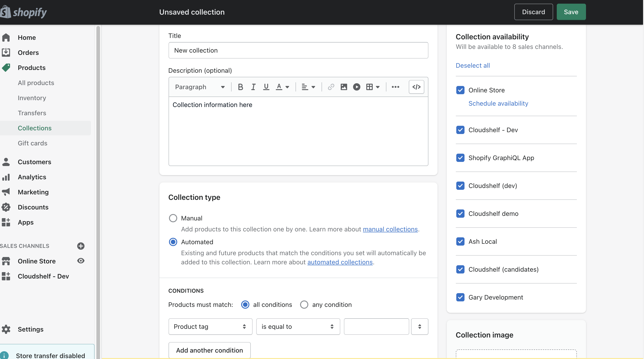Viewport: 644px width, 359px height.
Task: Go to All products
Action: [36, 83]
